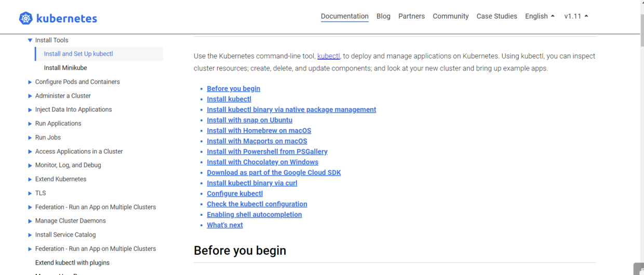644x275 pixels.
Task: Expand Monitor, Log, and Debug arrow
Action: 30,165
